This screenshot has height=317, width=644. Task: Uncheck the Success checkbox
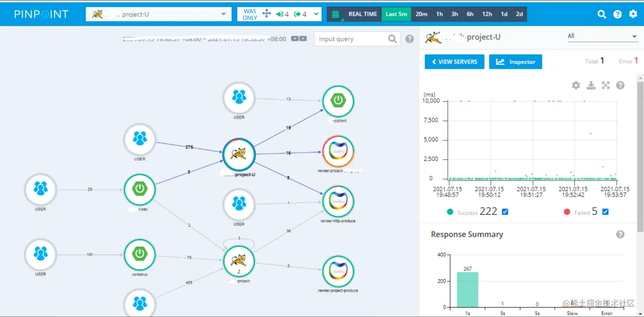505,212
